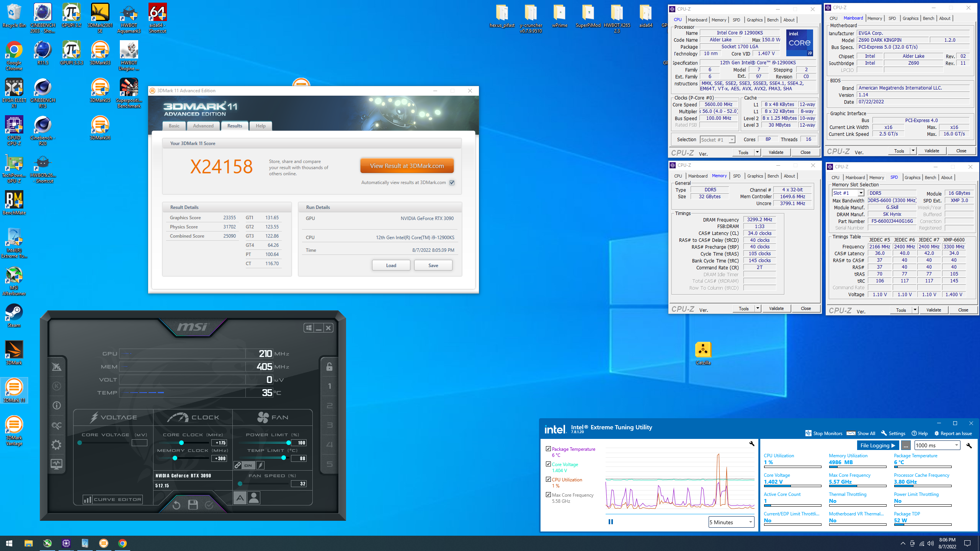Open the Help tab in 3DMark 11
This screenshot has width=980, height=551.
click(x=261, y=126)
